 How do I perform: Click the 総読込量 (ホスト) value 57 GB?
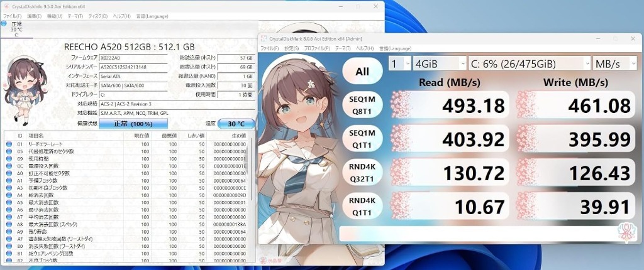(236, 58)
